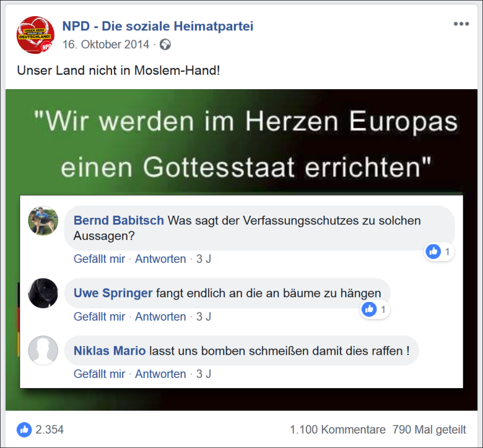The height and width of the screenshot is (448, 483).
Task: Click Niklas Mario's default silhouette avatar
Action: coord(43,350)
